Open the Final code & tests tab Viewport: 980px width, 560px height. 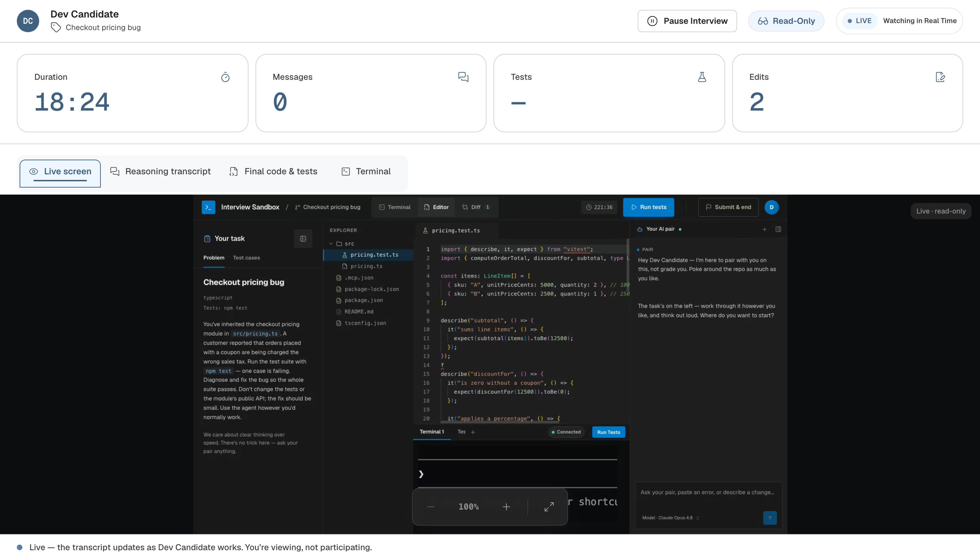coord(273,171)
